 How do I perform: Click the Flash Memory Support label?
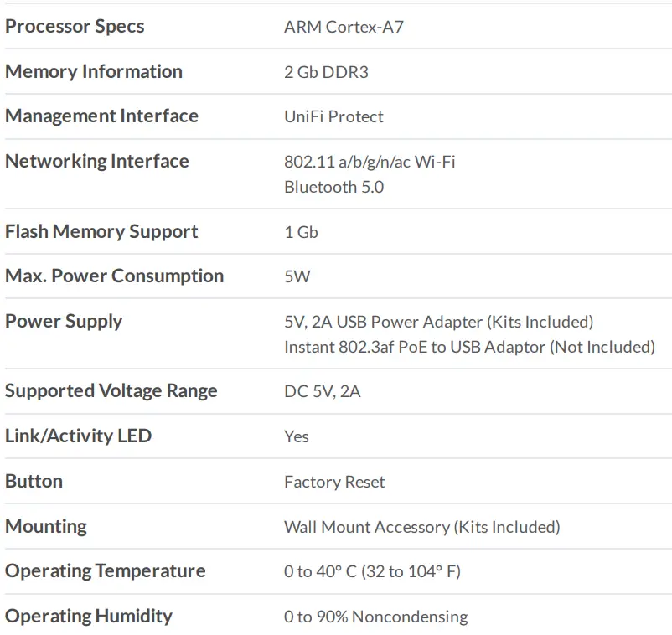tap(101, 231)
